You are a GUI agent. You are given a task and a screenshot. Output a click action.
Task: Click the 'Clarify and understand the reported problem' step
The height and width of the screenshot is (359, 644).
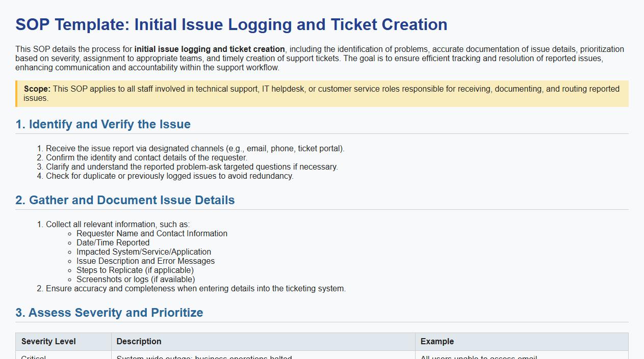pyautogui.click(x=192, y=167)
